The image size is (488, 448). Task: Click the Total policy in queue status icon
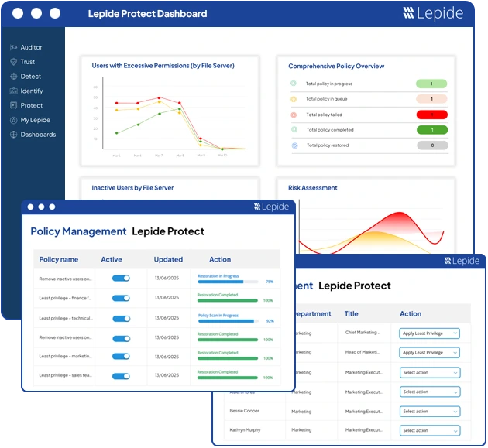(x=294, y=99)
